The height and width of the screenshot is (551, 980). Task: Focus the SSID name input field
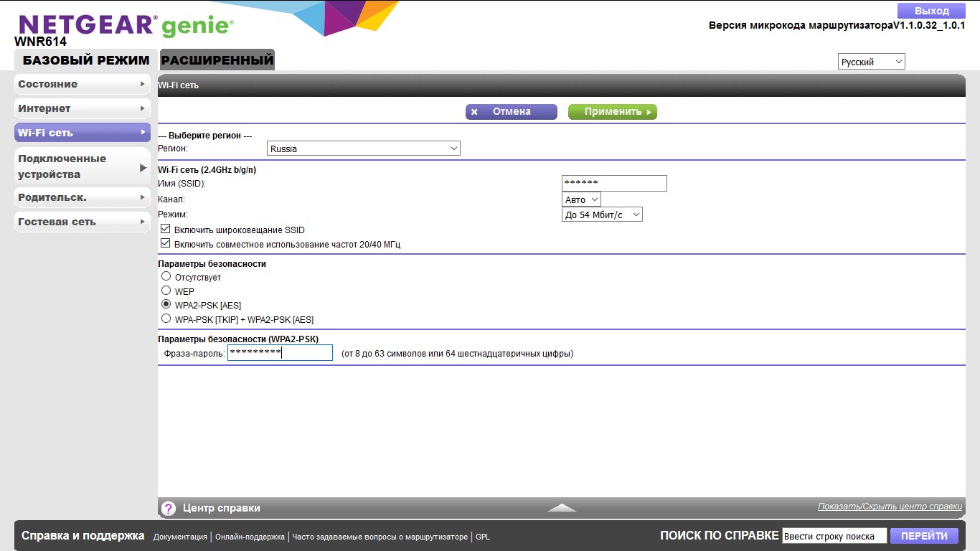(x=614, y=183)
